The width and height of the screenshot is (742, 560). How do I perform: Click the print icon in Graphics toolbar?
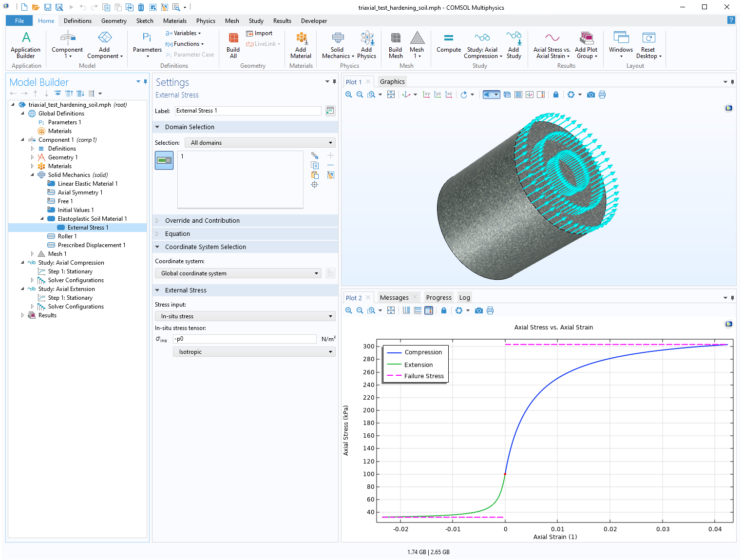click(x=602, y=95)
